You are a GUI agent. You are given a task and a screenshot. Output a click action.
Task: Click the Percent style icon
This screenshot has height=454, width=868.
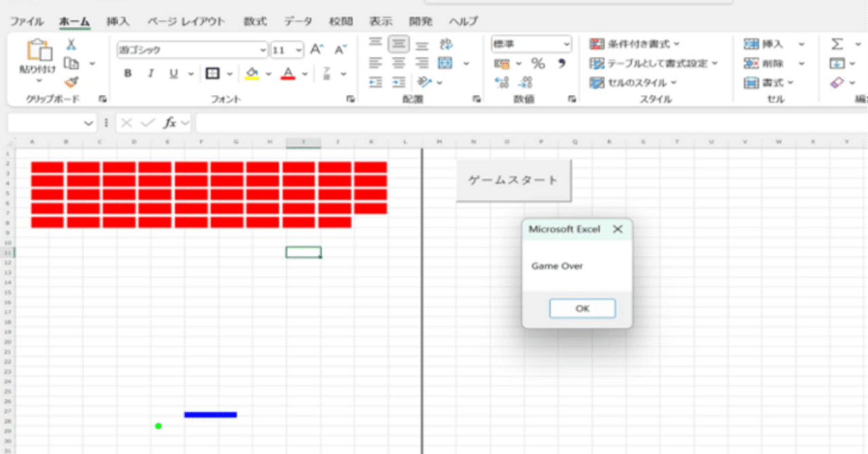pos(539,62)
